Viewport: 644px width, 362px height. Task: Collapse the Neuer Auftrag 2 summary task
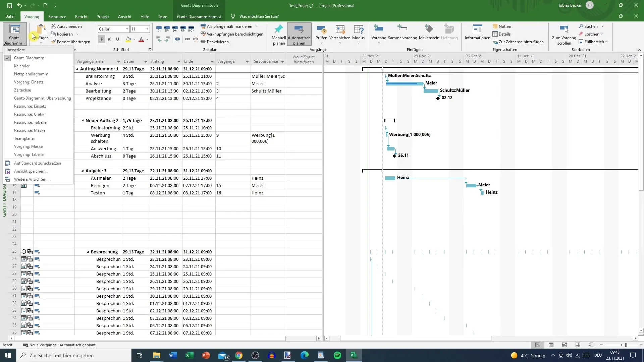[x=83, y=121]
